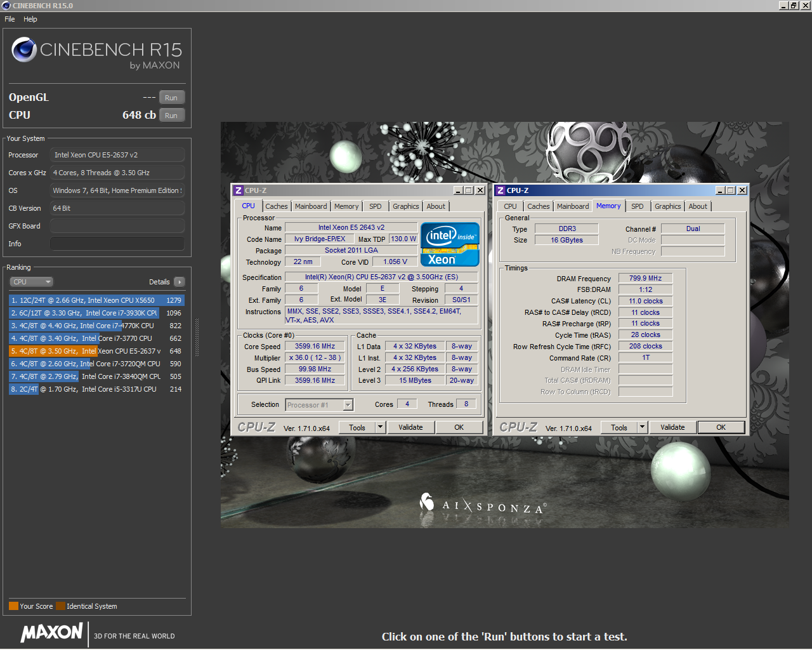Image resolution: width=812 pixels, height=650 pixels.
Task: Click the Cinebench logo icon in header
Action: click(x=24, y=49)
